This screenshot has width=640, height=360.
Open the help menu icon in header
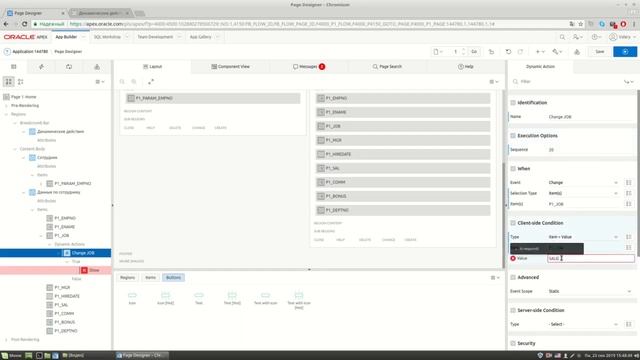point(596,37)
